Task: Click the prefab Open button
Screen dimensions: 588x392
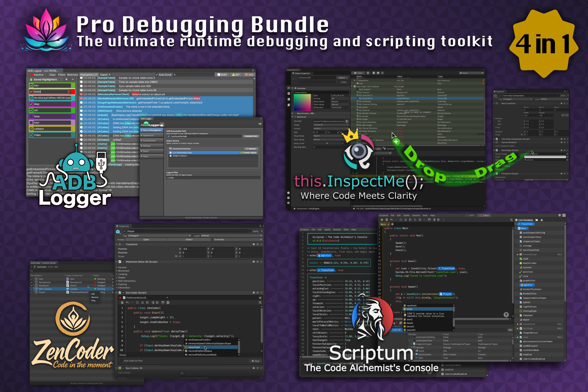Action: 146,239
